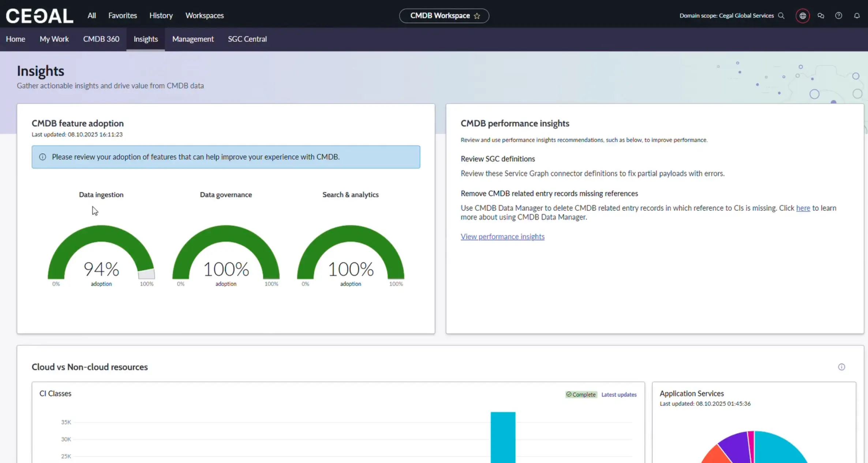The image size is (868, 463).
Task: Open the notifications bell icon
Action: (857, 16)
